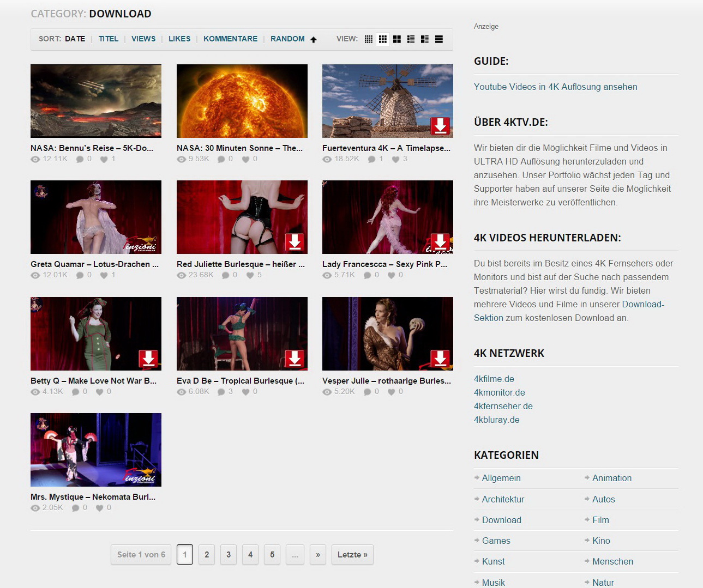Sort videos by Views
Screen dimensions: 703x588
pyautogui.click(x=143, y=39)
